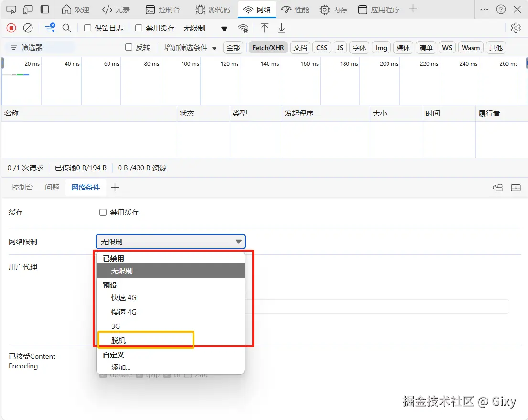Toggle the dock sidebar panel icon
Viewport: 528px width, 420px height.
click(44, 10)
